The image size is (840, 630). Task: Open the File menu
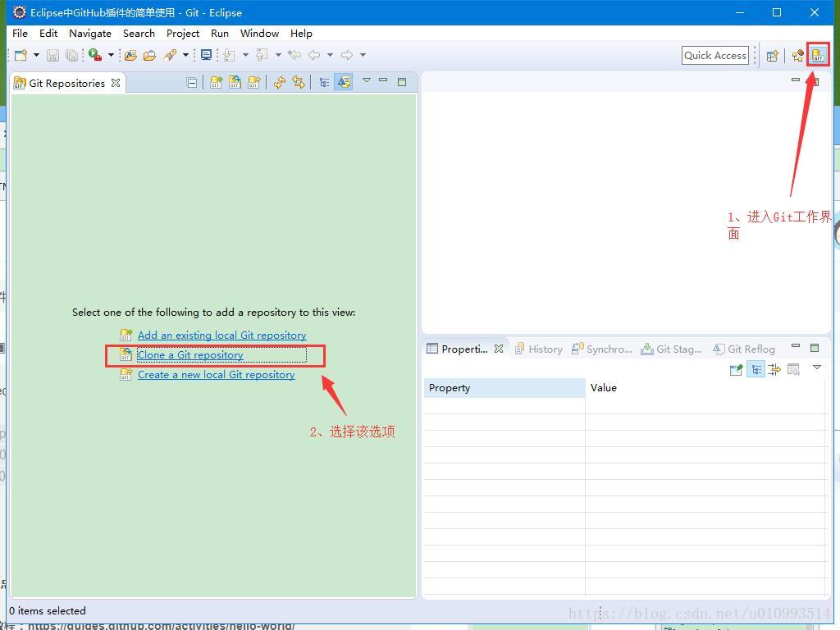pyautogui.click(x=20, y=33)
